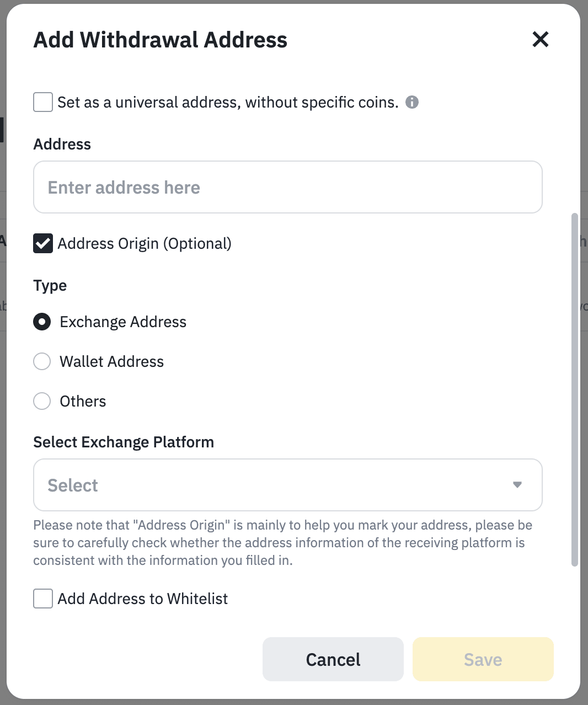Open the Select Exchange Platform dropdown
588x705 pixels.
pyautogui.click(x=276, y=485)
